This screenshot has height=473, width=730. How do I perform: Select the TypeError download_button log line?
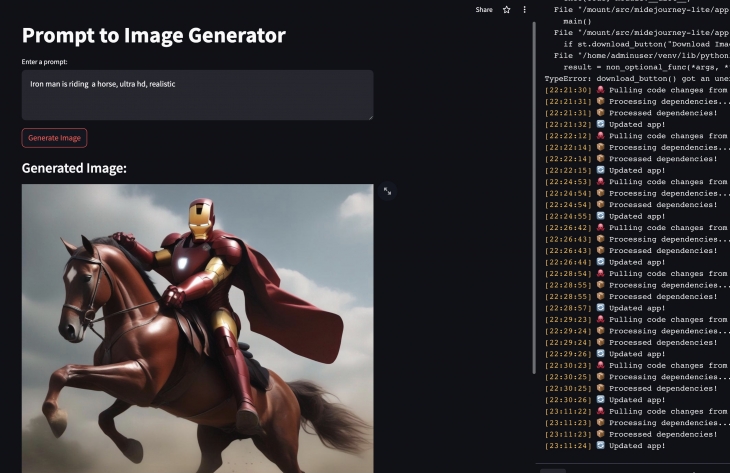(637, 79)
